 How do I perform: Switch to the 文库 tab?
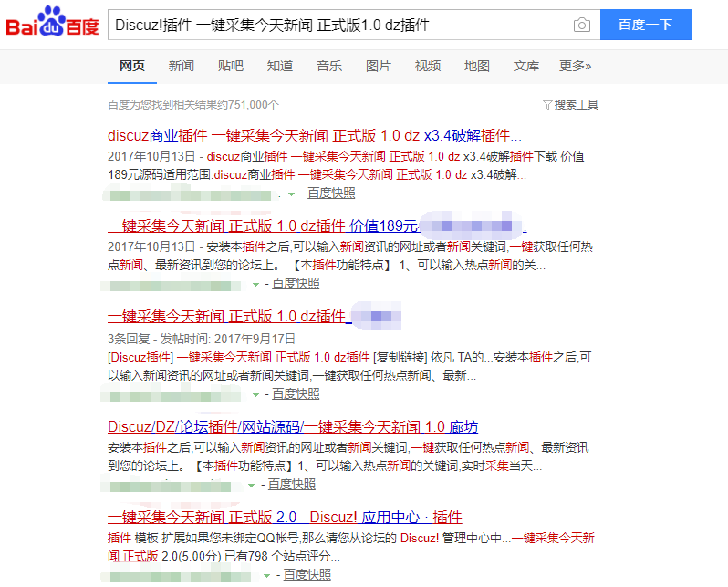click(x=526, y=66)
